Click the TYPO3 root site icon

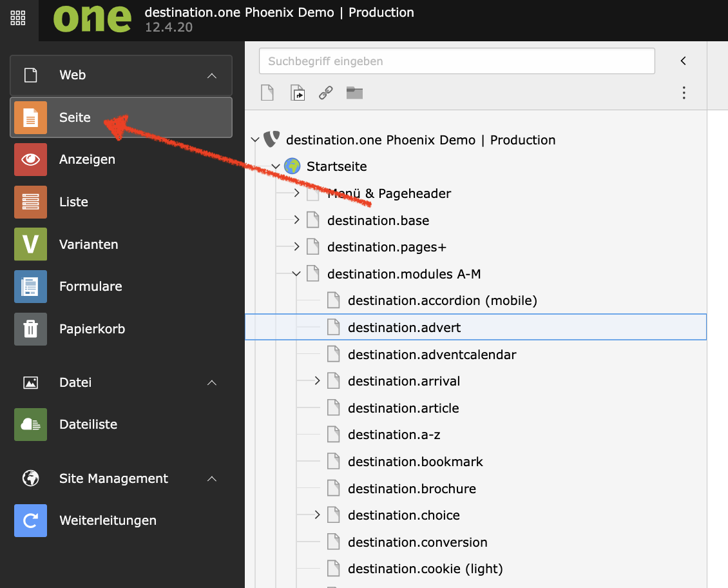pyautogui.click(x=272, y=139)
